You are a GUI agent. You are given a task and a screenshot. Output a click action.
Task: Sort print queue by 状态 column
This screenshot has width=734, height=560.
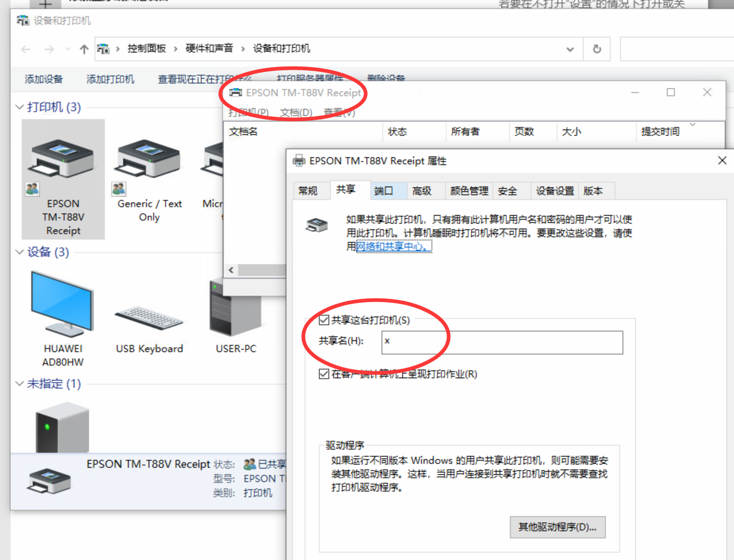(x=414, y=132)
